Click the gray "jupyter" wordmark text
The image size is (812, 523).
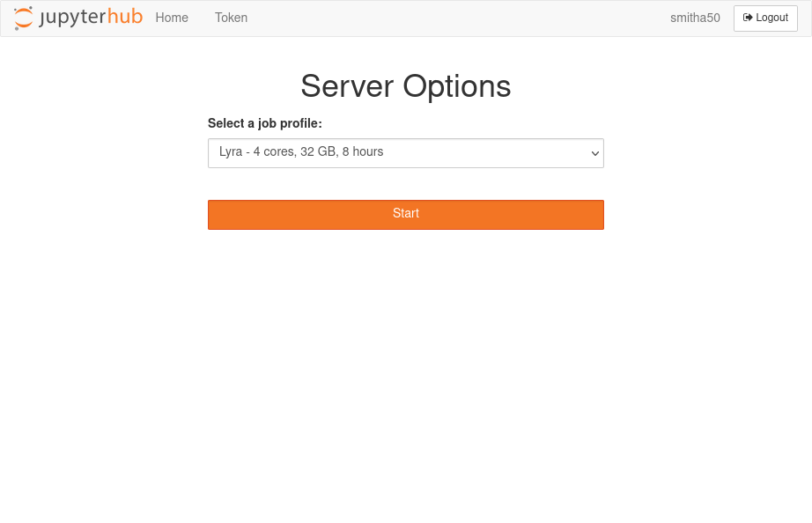point(72,18)
